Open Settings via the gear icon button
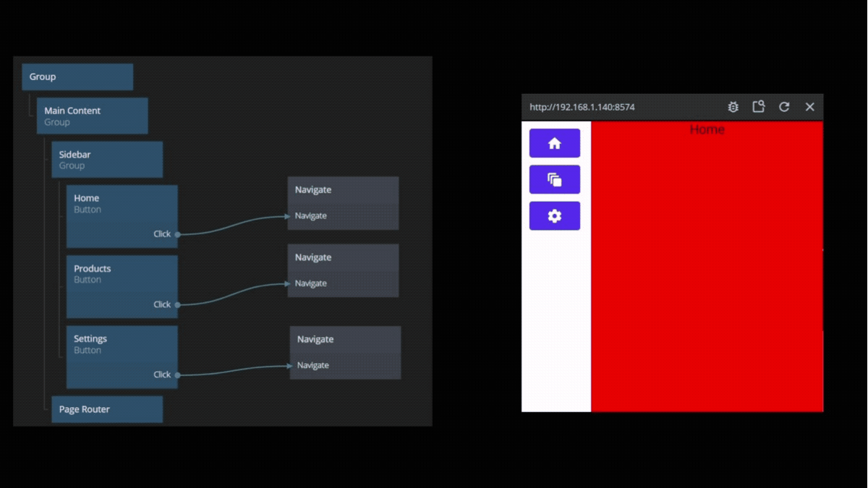868x488 pixels. click(554, 216)
